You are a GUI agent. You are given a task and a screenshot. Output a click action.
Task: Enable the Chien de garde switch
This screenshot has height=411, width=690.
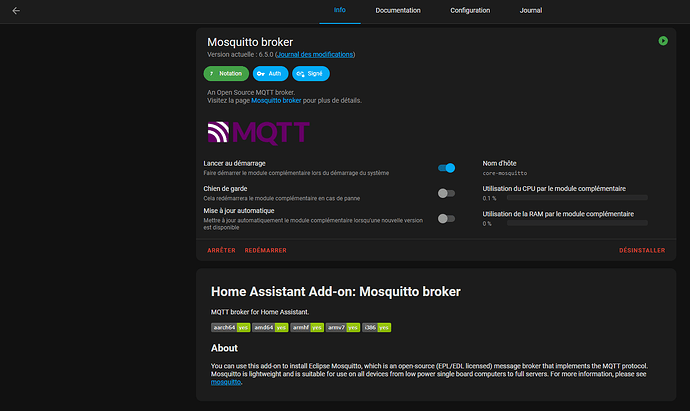446,193
